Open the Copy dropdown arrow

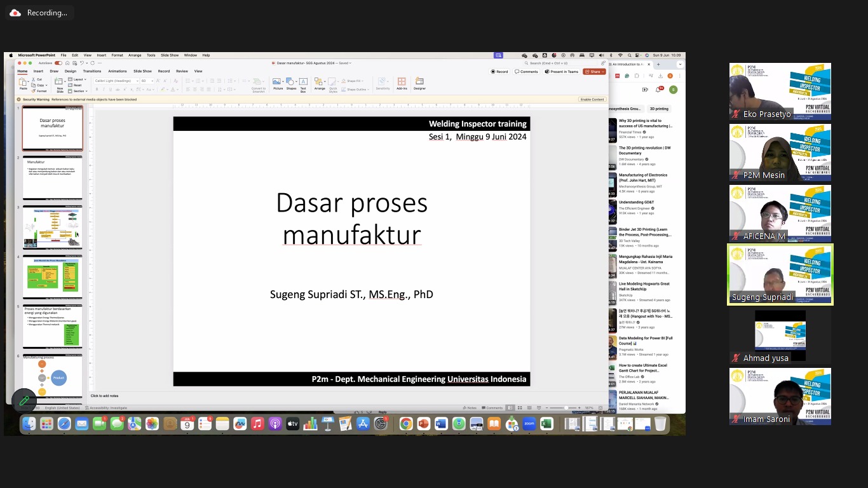pos(46,85)
